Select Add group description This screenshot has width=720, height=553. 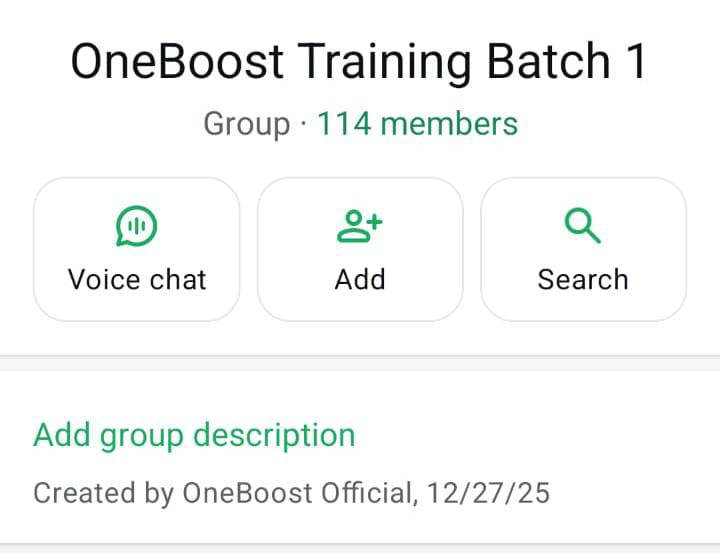[x=194, y=435]
